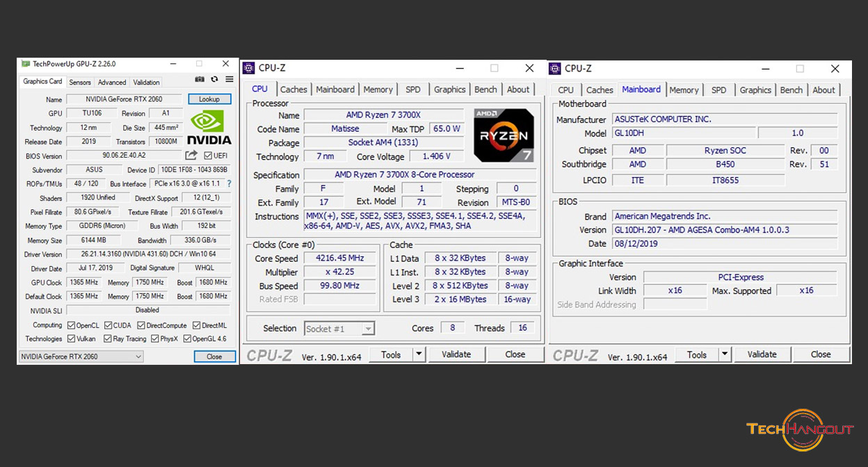Switch to the GPU-Z Validation tab
Screen dimensions: 868x467
(146, 82)
